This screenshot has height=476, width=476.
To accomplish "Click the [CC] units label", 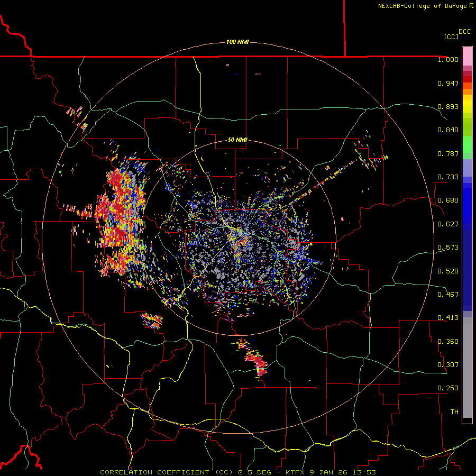I will pyautogui.click(x=451, y=36).
